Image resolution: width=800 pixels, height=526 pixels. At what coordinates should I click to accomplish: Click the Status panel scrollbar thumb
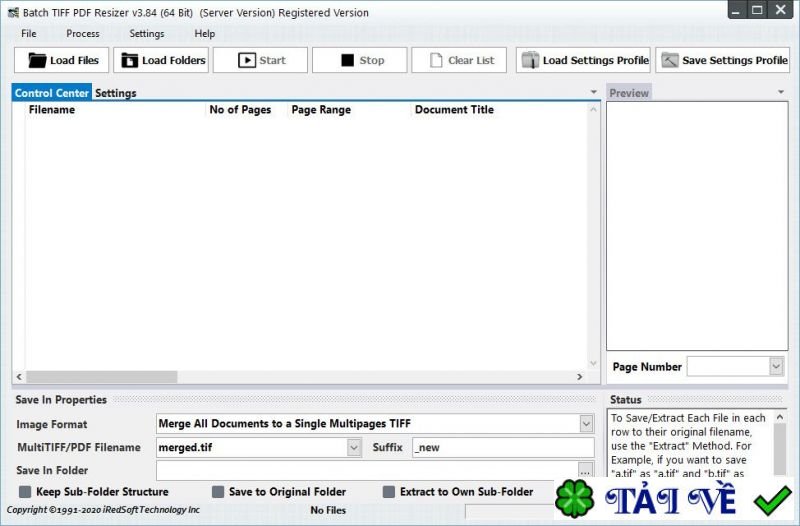(x=780, y=450)
